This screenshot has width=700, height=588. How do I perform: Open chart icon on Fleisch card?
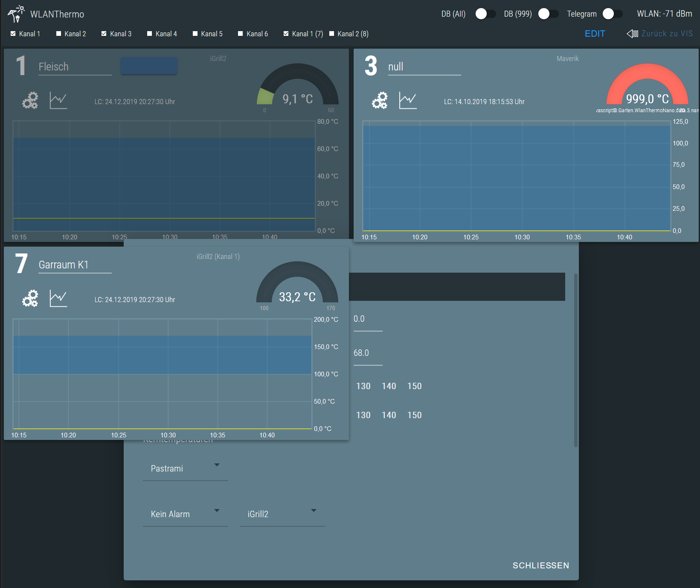point(58,100)
